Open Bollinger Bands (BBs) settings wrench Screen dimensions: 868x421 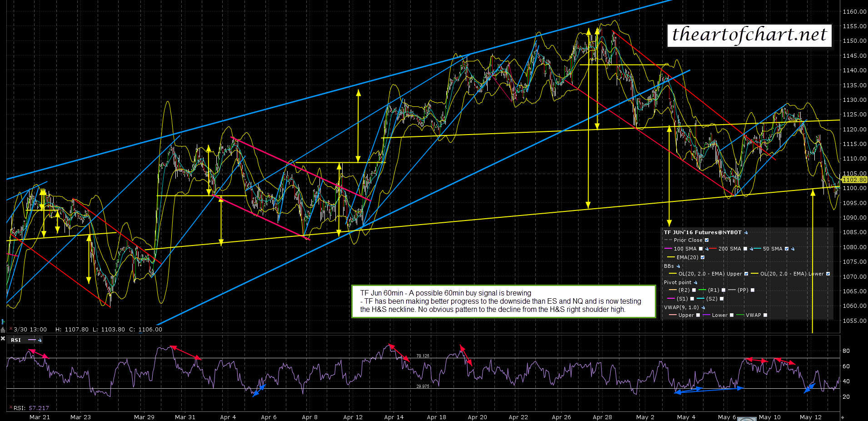point(678,266)
